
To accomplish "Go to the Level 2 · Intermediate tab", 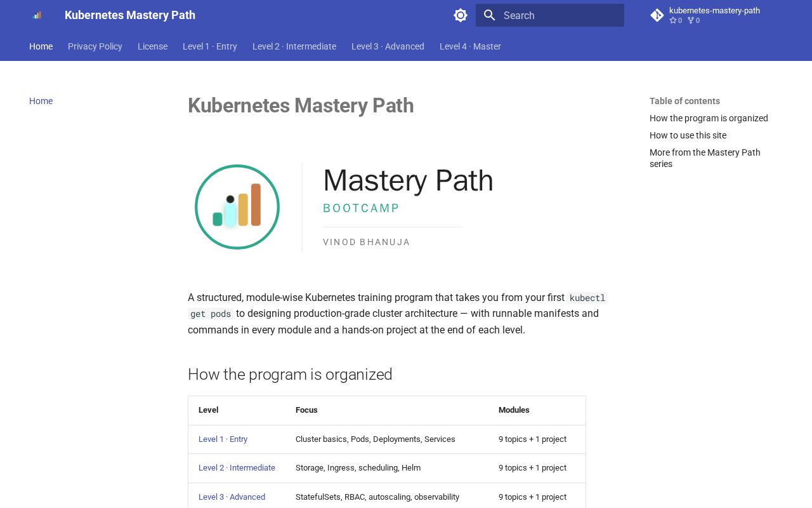I will (294, 46).
